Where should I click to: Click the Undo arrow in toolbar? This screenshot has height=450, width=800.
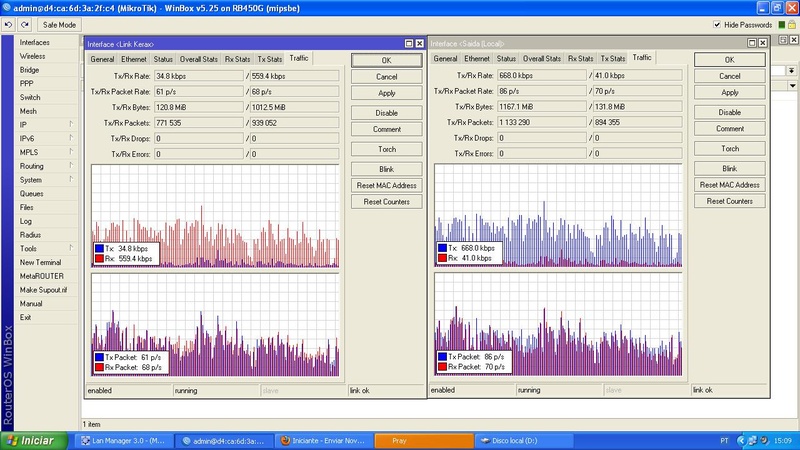pyautogui.click(x=8, y=24)
